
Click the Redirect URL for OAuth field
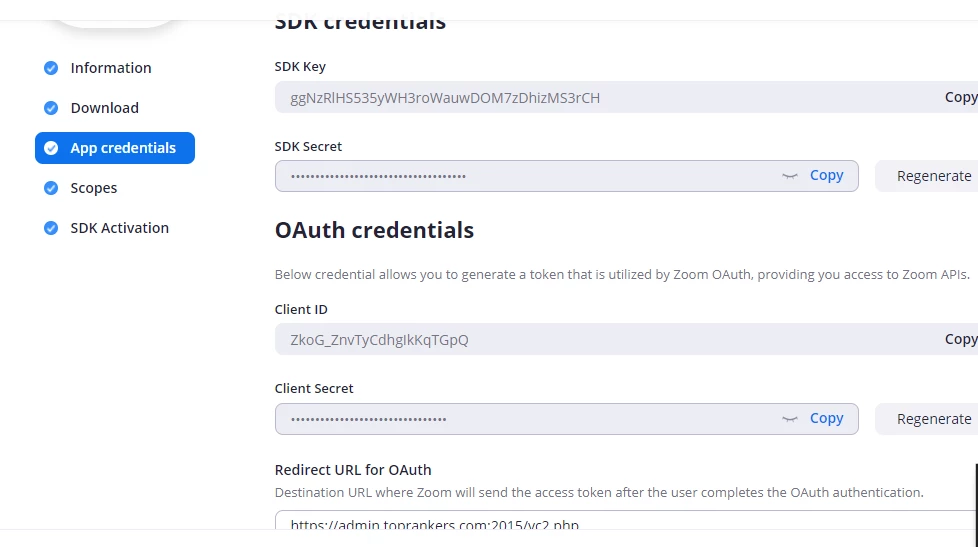600,524
